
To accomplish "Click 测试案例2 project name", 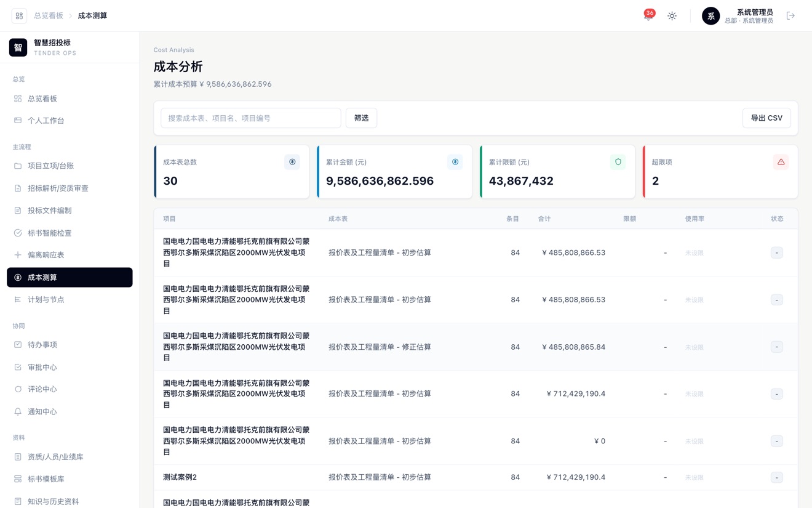I will 180,477.
